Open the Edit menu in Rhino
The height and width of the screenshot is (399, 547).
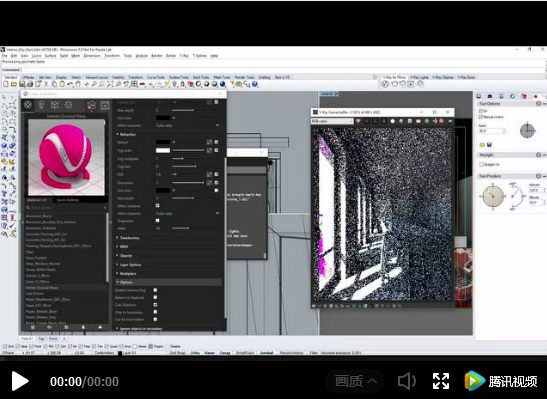tap(14, 56)
